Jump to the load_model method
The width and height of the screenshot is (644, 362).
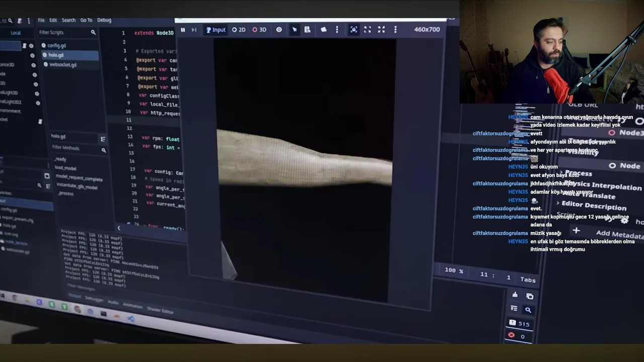tap(65, 168)
